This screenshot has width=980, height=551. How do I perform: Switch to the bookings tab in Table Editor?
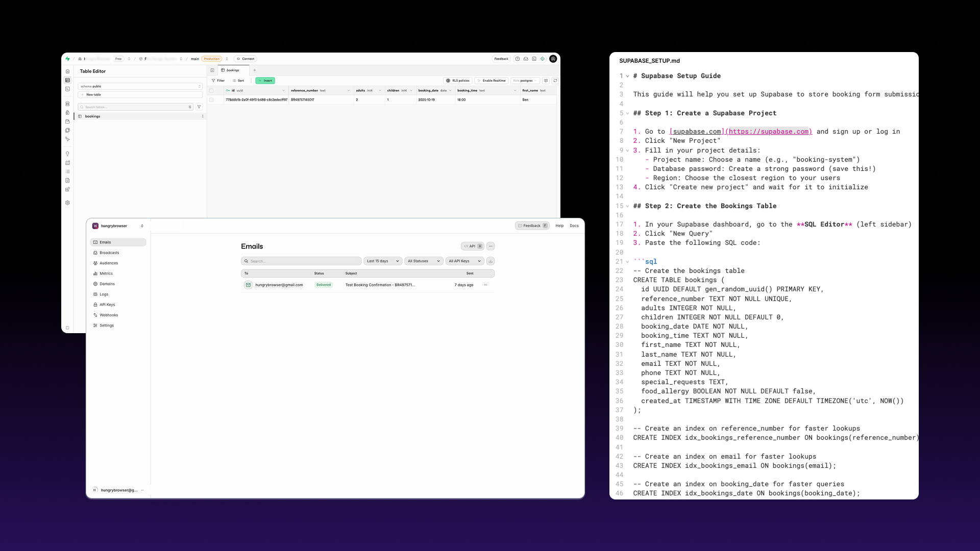pyautogui.click(x=232, y=70)
